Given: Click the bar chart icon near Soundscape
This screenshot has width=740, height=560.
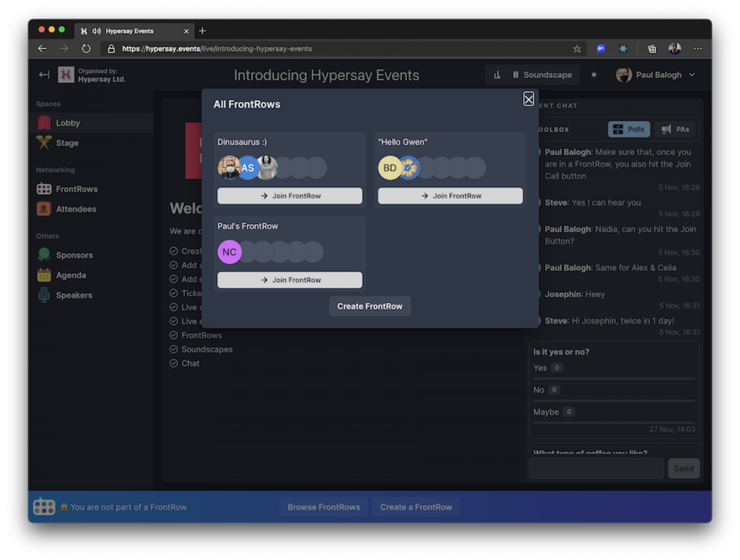Looking at the screenshot, I should coord(497,75).
